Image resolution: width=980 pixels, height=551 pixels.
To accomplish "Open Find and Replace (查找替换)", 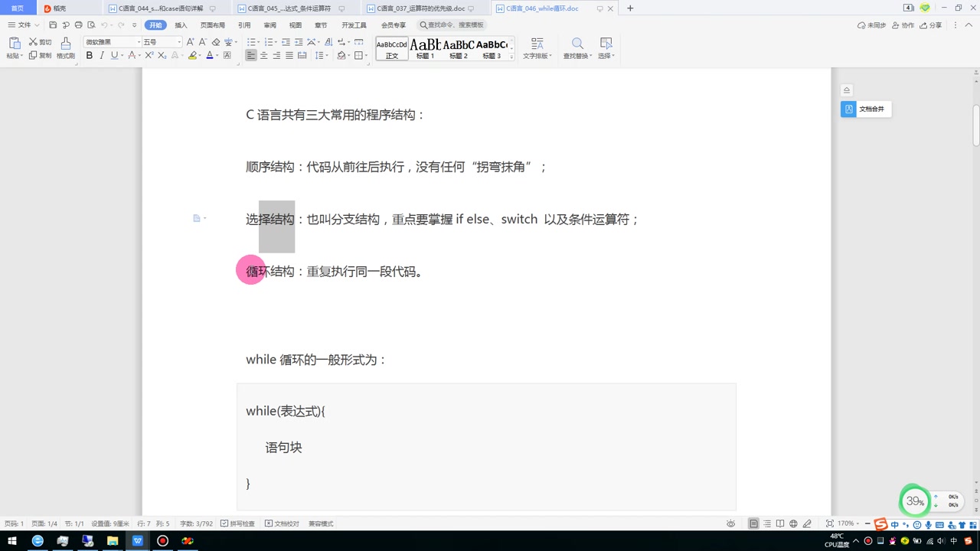I will tap(577, 48).
